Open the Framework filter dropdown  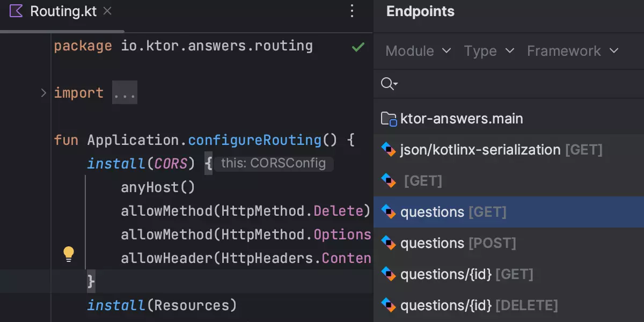click(x=573, y=51)
